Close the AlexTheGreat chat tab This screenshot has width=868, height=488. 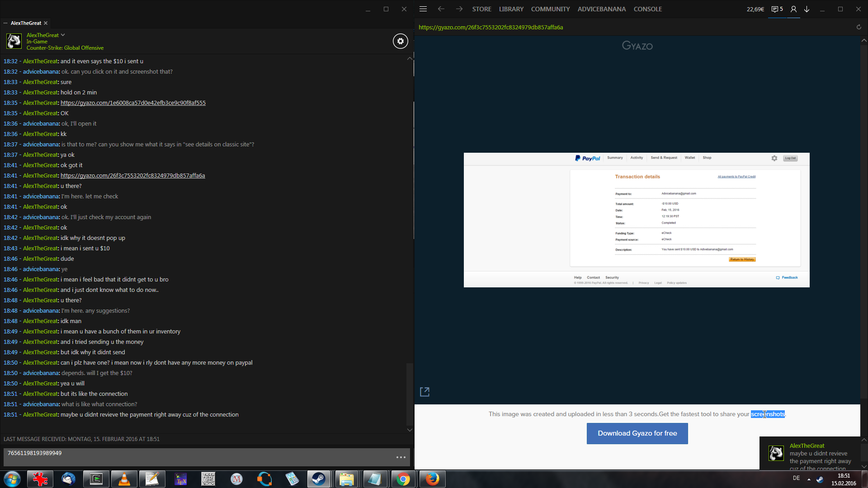click(x=46, y=23)
